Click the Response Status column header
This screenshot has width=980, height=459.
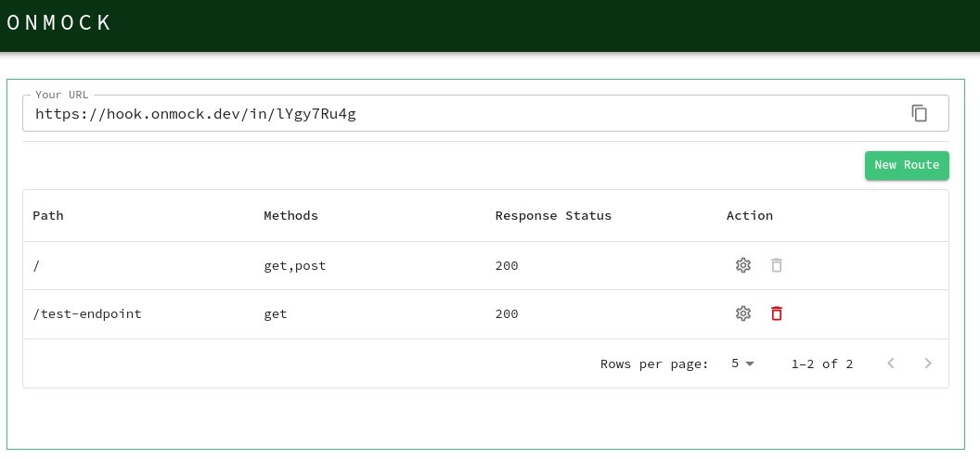(553, 215)
